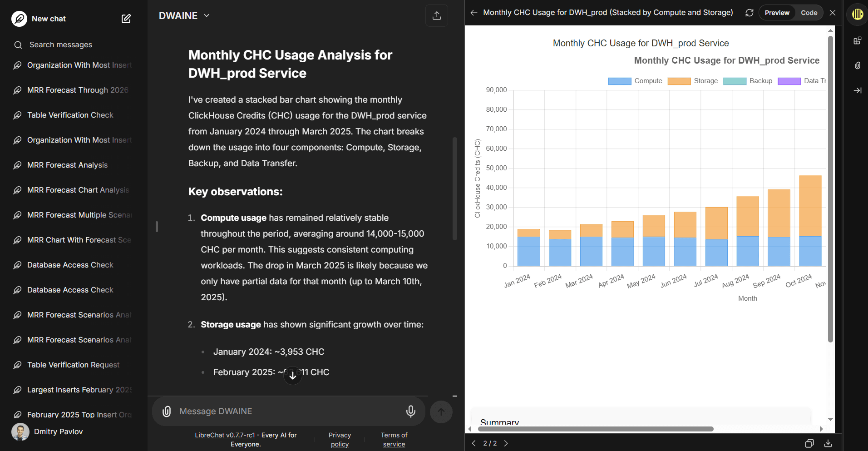The height and width of the screenshot is (451, 868).
Task: Collapse the right side panel
Action: [x=857, y=90]
